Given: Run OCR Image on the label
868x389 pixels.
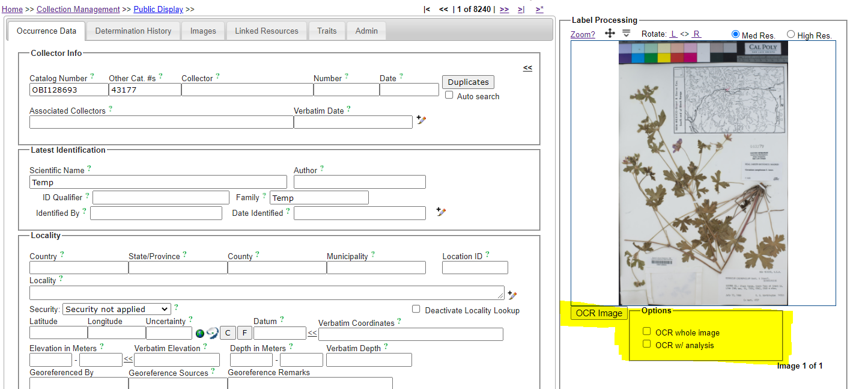Looking at the screenshot, I should (x=599, y=313).
